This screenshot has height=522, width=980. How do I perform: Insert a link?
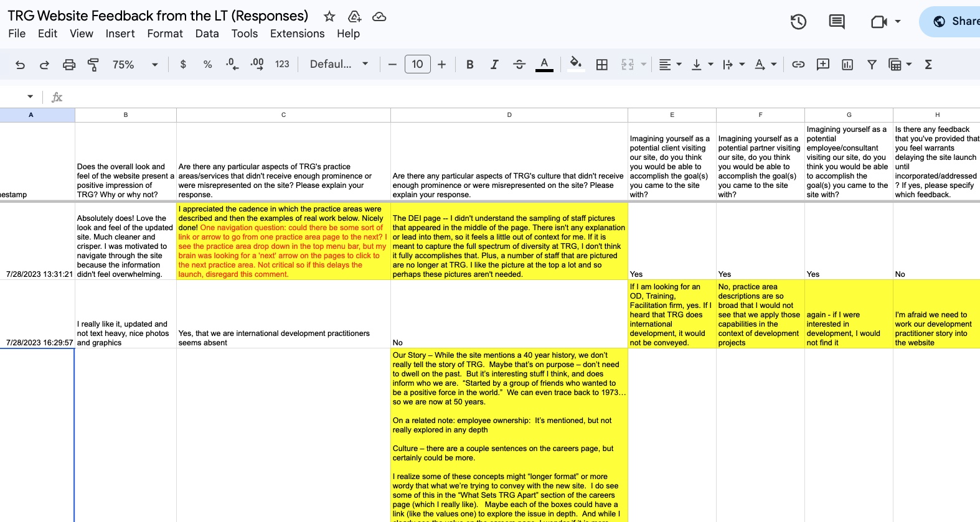[798, 64]
